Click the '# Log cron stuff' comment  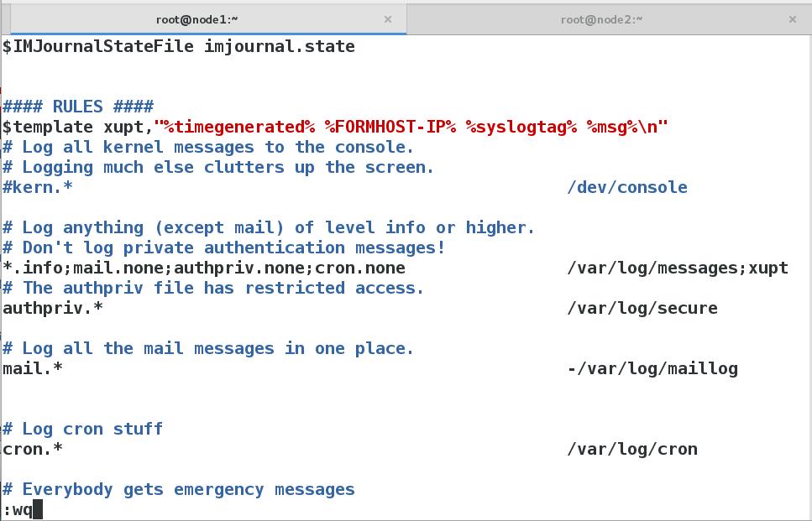point(83,430)
